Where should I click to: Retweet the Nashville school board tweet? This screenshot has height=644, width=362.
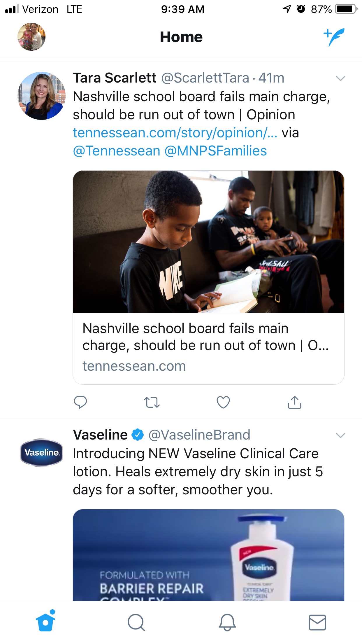point(152,402)
